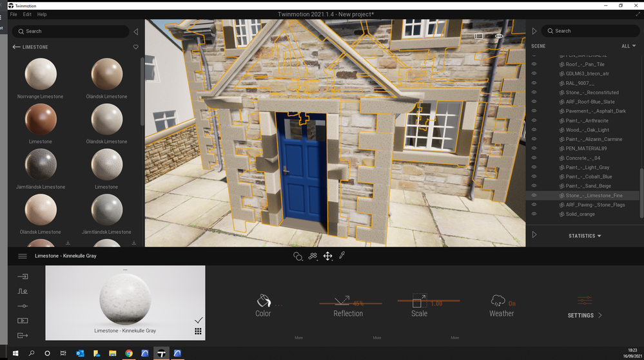Activate the Move gizmo tool
Viewport: 644px width, 360px height.
coord(327,256)
